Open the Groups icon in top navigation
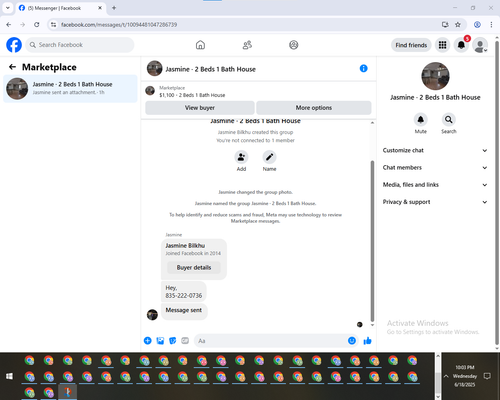 [294, 45]
